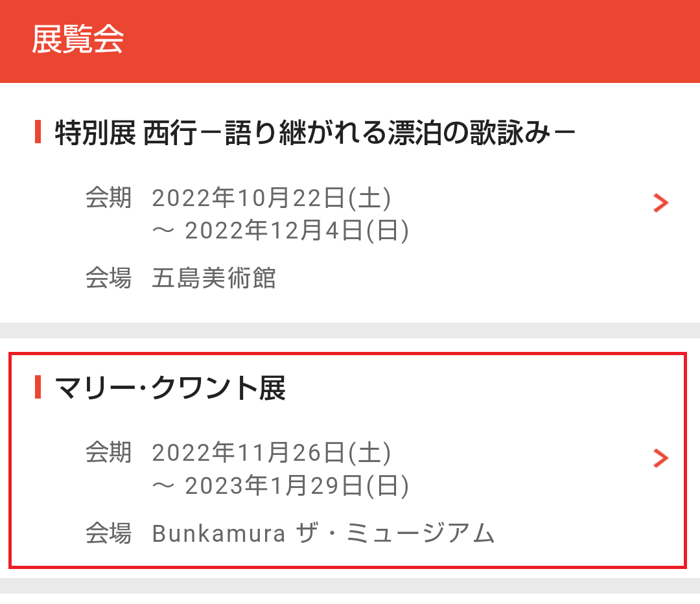The height and width of the screenshot is (604, 700).
Task: Click the red marker beside 特別展 西行 title
Action: click(x=38, y=132)
